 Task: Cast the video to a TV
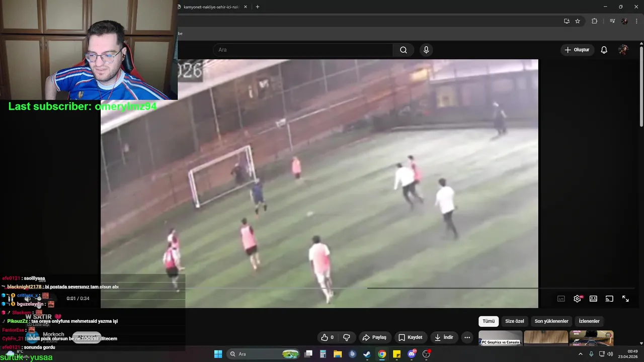click(609, 299)
